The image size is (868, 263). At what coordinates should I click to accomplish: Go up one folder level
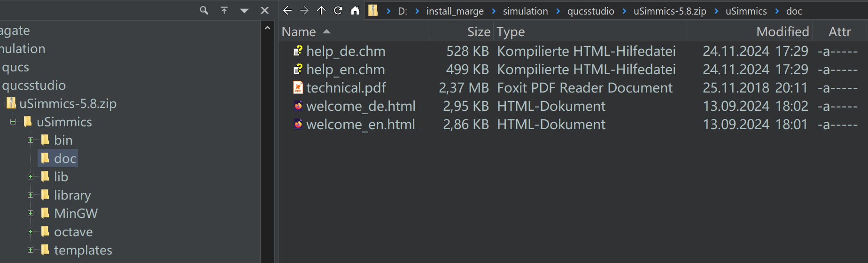[x=321, y=10]
